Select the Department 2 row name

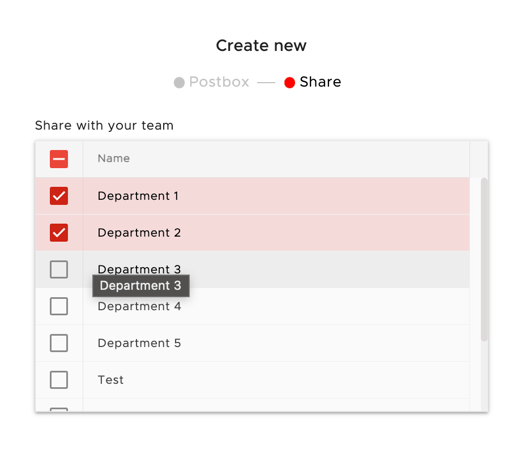[139, 233]
